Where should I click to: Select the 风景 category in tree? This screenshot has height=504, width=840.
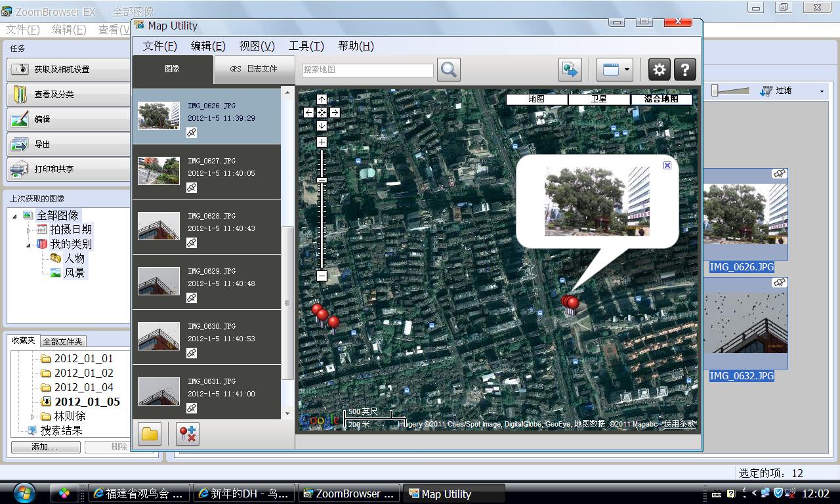(x=74, y=273)
